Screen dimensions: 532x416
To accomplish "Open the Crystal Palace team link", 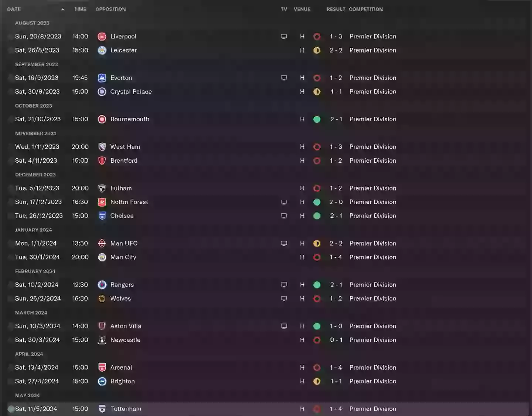I will point(131,92).
